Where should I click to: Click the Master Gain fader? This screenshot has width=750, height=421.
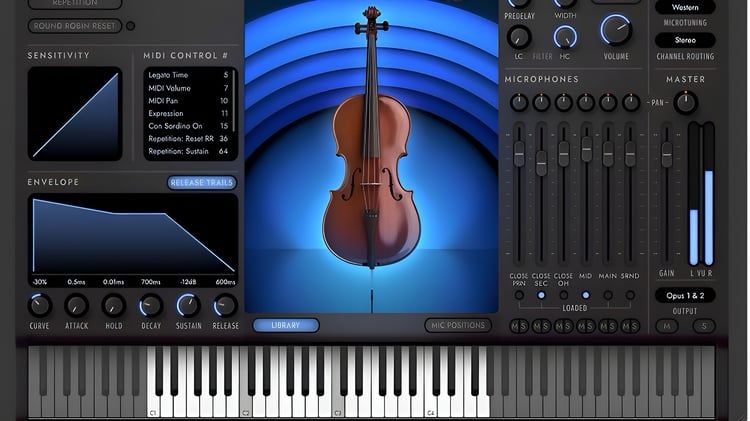[x=667, y=154]
